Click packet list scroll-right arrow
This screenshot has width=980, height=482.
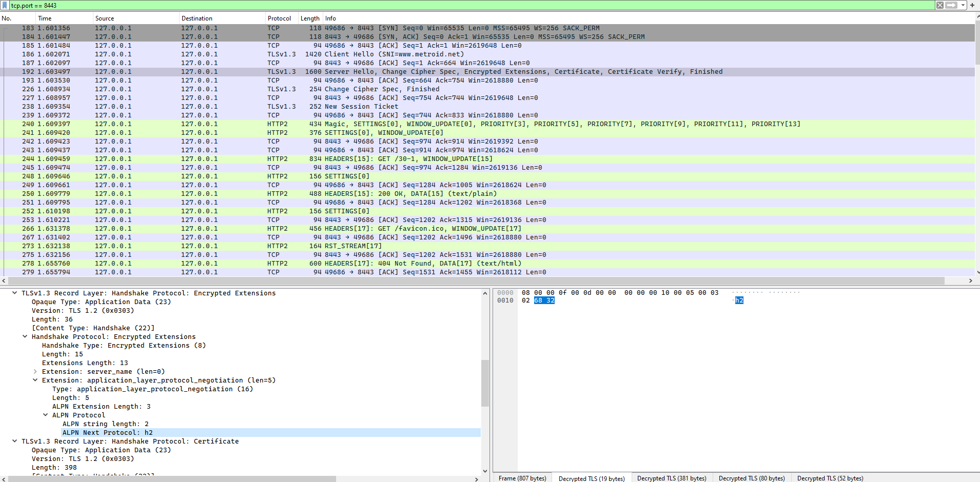click(970, 280)
